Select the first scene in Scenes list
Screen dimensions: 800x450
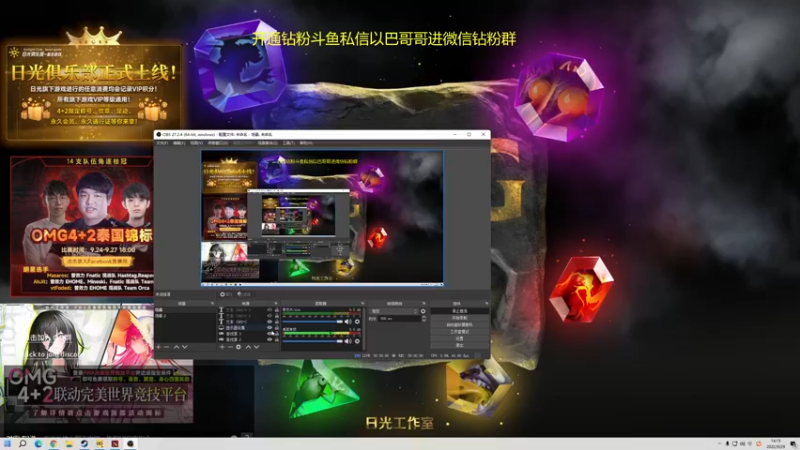click(185, 310)
